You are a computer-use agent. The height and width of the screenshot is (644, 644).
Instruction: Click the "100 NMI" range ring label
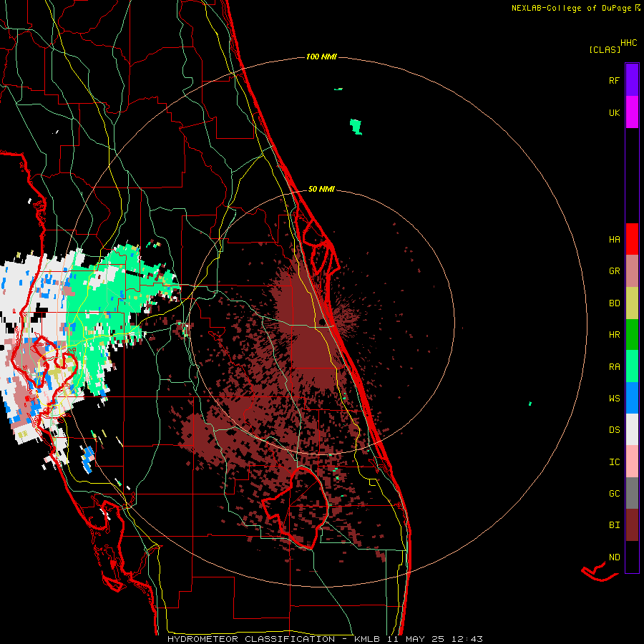[321, 57]
